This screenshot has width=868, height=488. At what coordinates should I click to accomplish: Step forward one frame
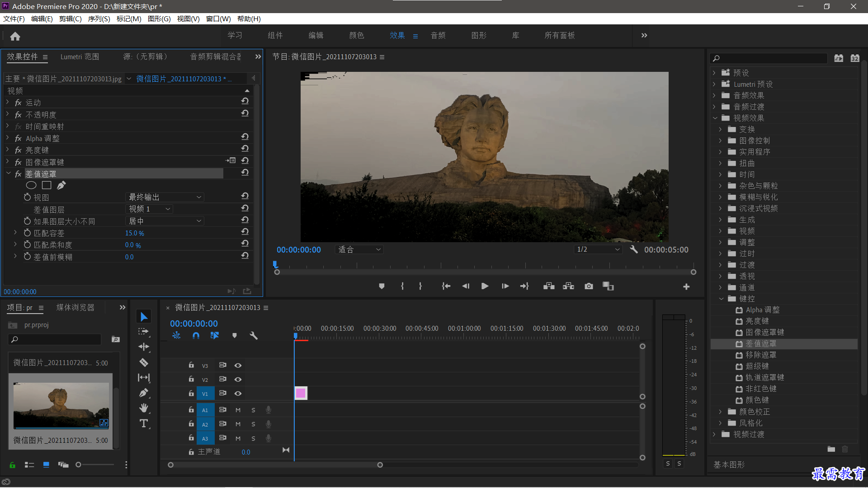click(x=505, y=286)
